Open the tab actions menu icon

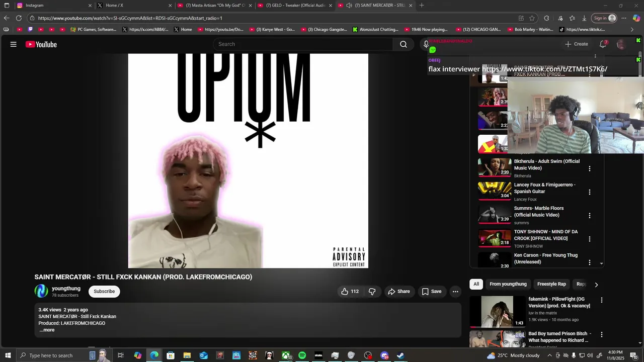(x=7, y=5)
